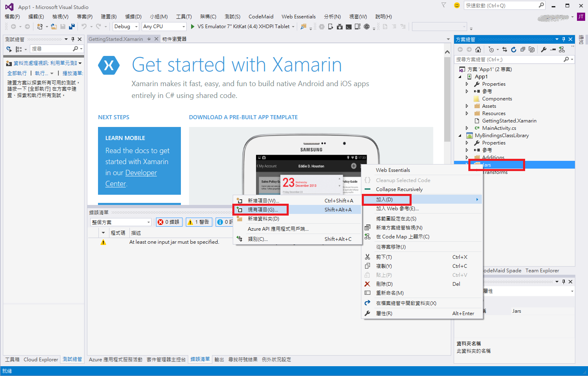588x376 pixels.
Task: Expand the MainActivity.cs node
Action: point(467,128)
